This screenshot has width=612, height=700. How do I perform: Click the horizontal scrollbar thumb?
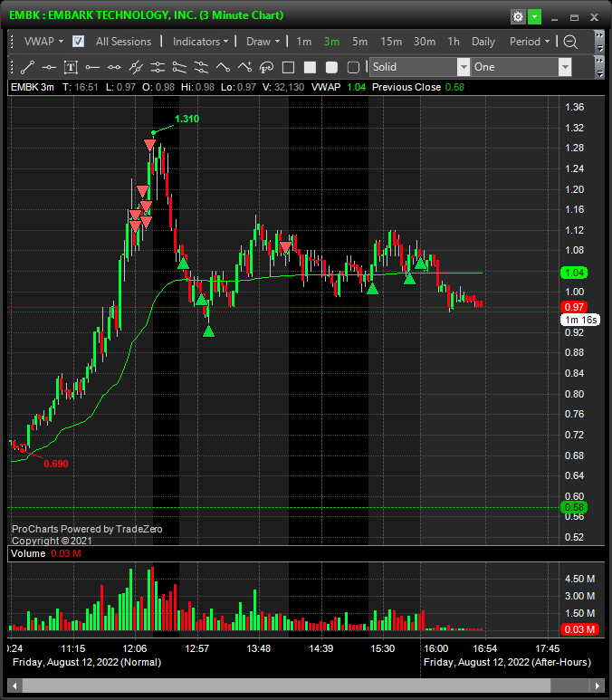coord(287,686)
